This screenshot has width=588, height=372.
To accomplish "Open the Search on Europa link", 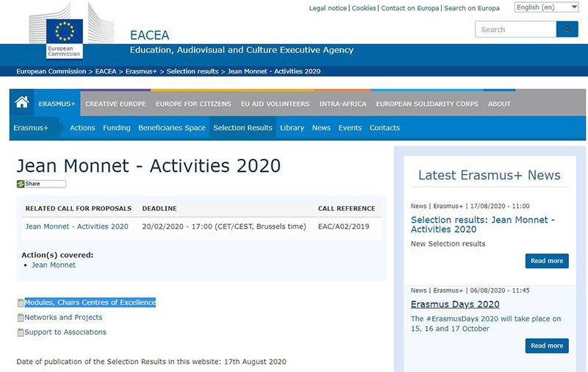I will pyautogui.click(x=472, y=8).
